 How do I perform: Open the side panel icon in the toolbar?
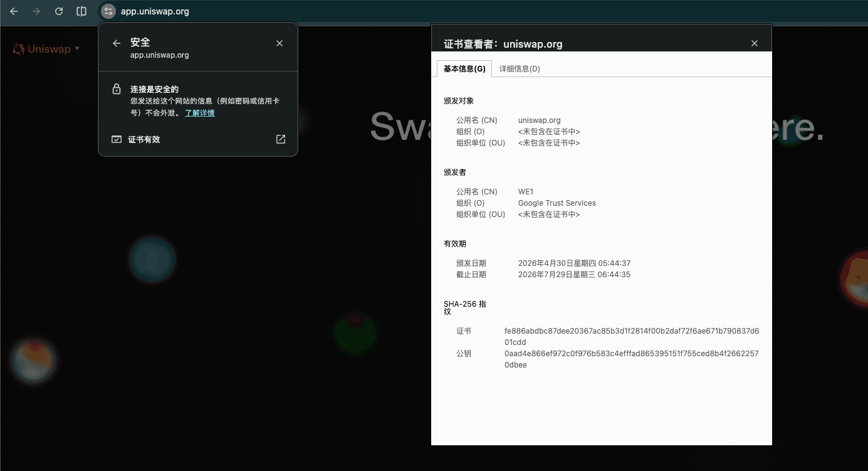click(x=81, y=11)
